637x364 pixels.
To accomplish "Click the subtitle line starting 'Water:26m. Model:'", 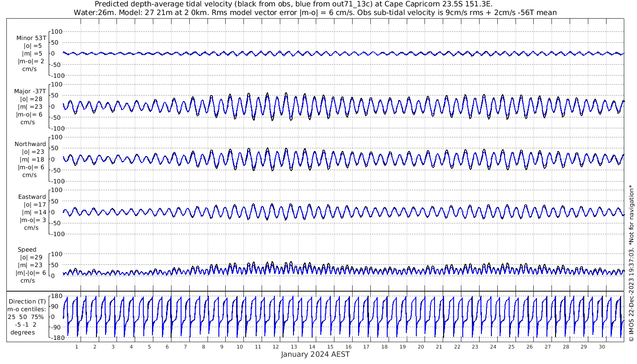I will [x=315, y=12].
